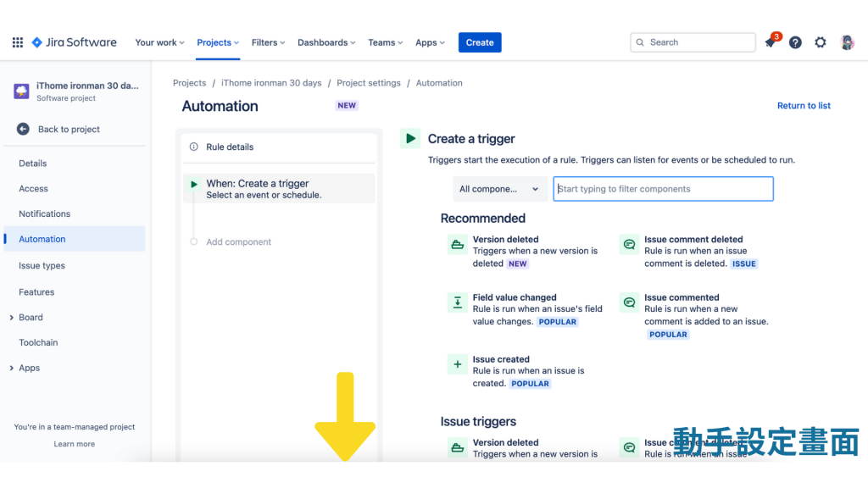This screenshot has width=868, height=488.
Task: Open the help question mark icon
Action: point(795,42)
